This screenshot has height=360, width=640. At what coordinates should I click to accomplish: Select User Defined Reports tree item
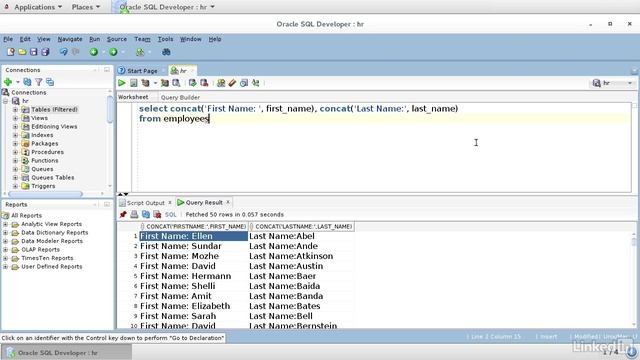pyautogui.click(x=51, y=267)
